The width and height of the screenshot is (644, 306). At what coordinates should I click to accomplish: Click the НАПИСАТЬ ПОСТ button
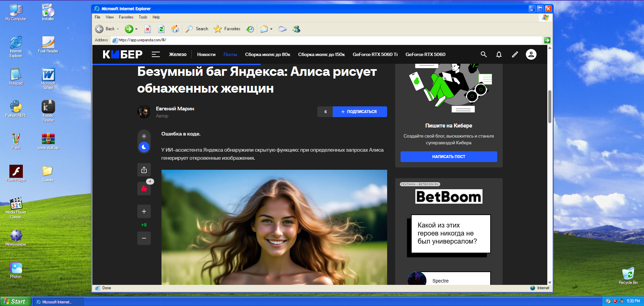[449, 157]
